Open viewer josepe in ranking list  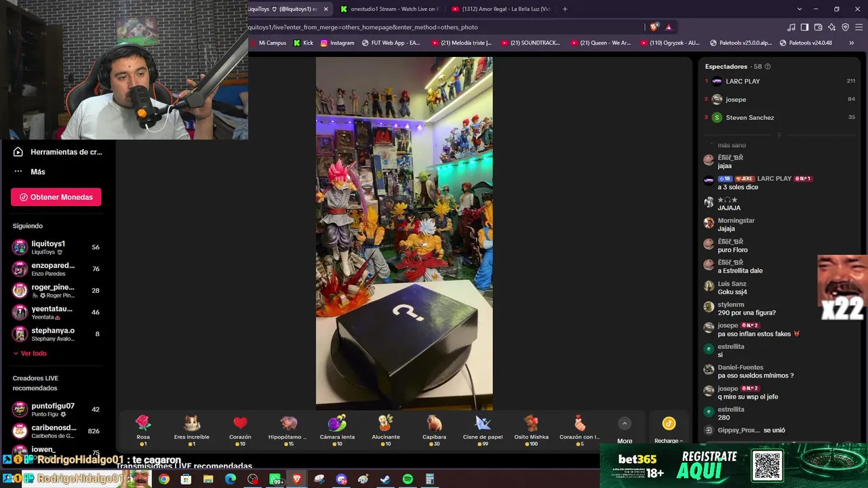[x=780, y=100]
